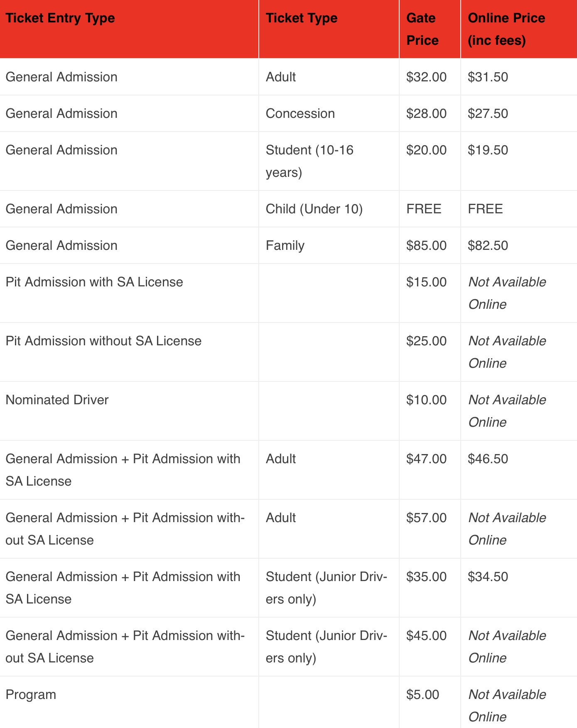Click 'Pit Admission with SA License' row label
Viewport: 577px width, 728px height.
tap(94, 282)
